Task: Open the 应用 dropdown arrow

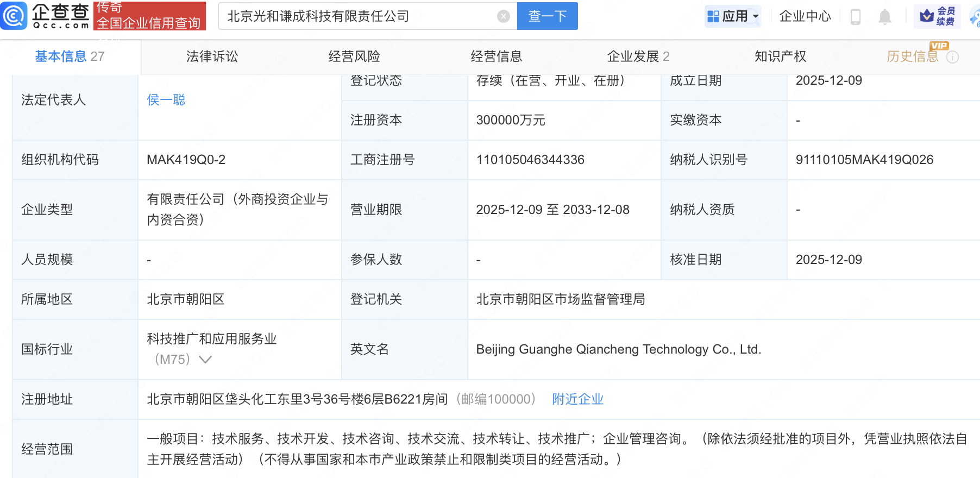Action: [756, 17]
